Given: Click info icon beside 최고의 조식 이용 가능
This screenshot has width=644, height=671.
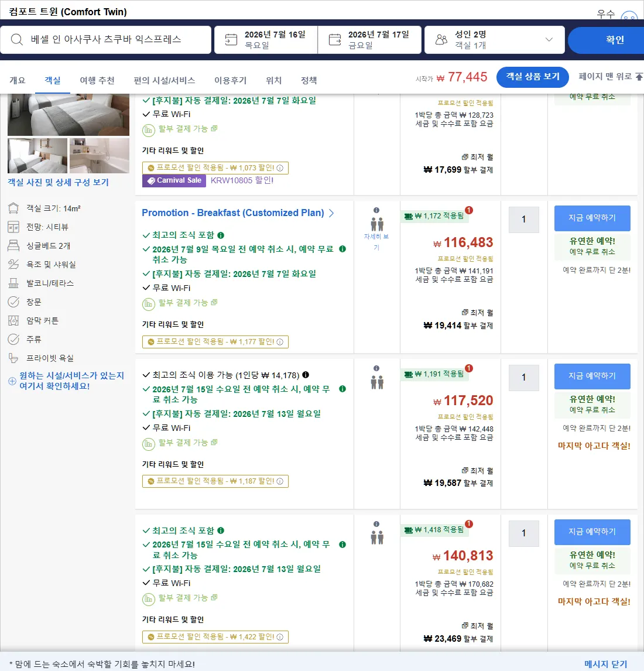Looking at the screenshot, I should (x=306, y=375).
